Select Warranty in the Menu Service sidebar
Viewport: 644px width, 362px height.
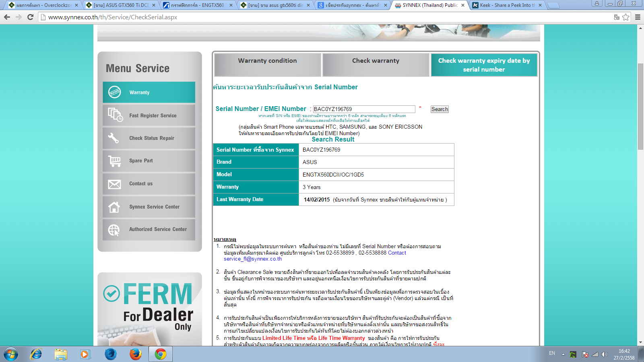pos(149,92)
